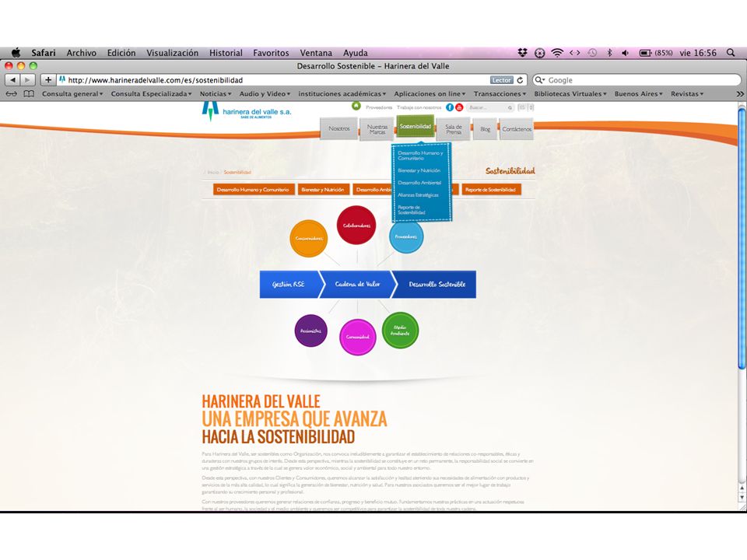Open the Nosotros navigation tab

point(338,128)
